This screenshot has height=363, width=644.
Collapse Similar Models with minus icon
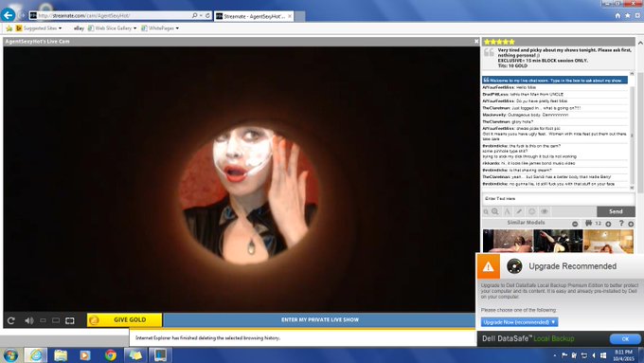575,224
